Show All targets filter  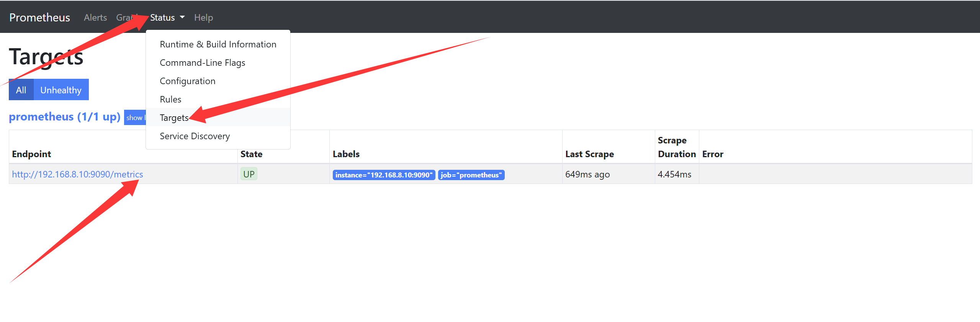(x=21, y=90)
